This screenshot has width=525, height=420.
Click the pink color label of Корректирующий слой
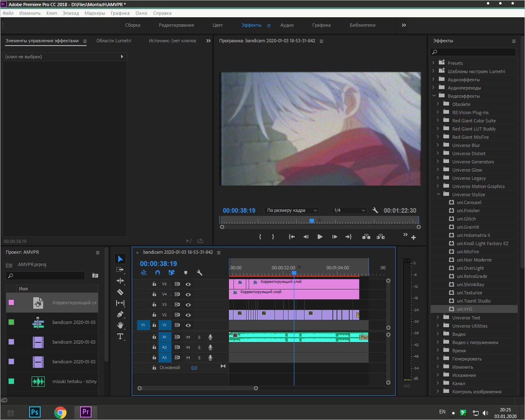click(x=11, y=302)
